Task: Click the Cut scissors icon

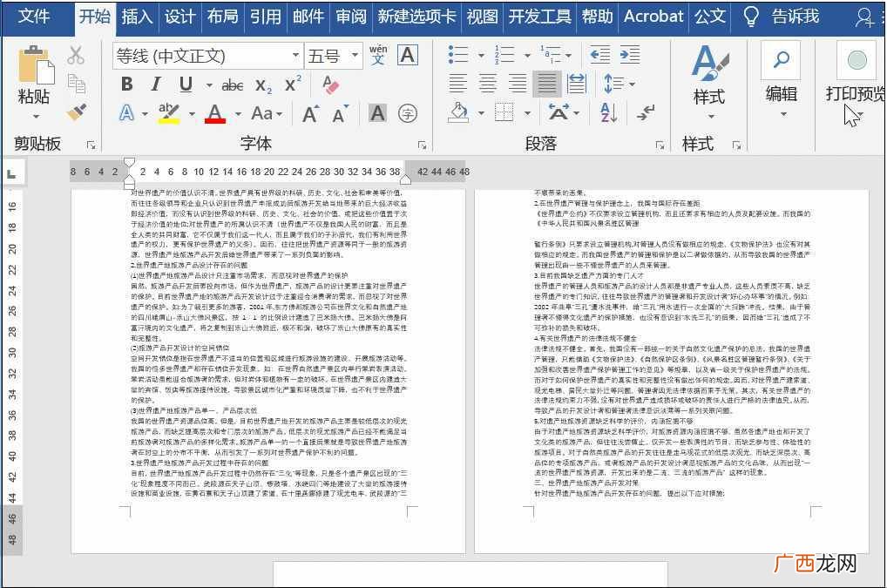Action: (75, 56)
